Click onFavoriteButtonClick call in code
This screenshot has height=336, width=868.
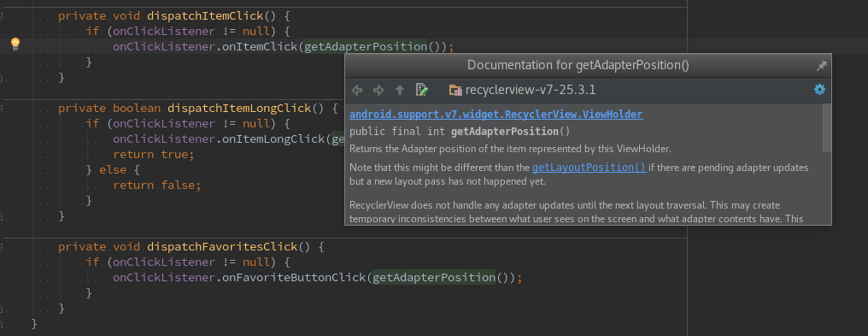294,277
